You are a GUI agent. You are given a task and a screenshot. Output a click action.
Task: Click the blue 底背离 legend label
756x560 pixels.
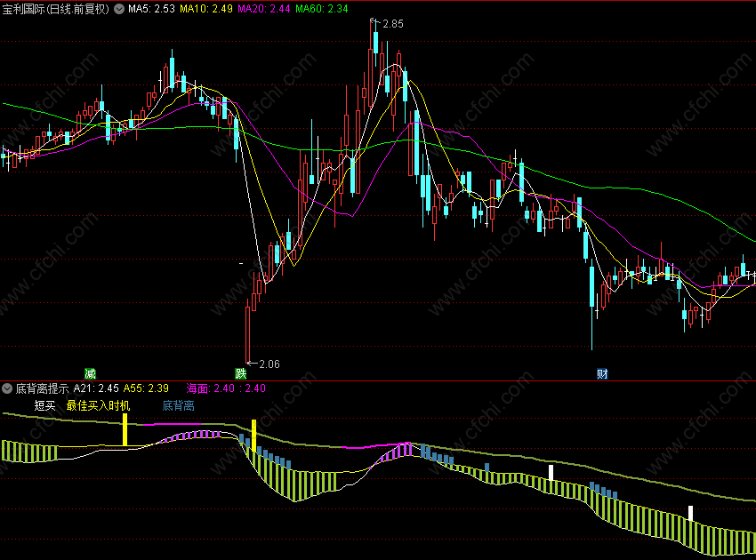coord(179,406)
